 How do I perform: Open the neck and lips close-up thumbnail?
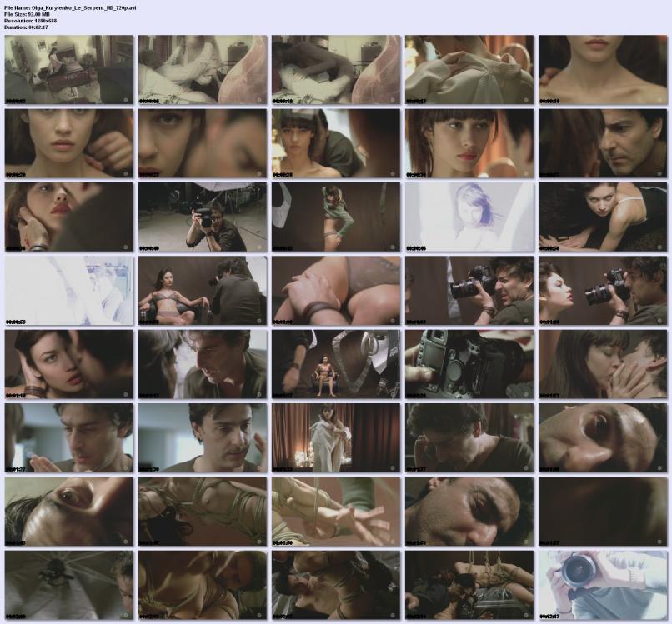603,69
